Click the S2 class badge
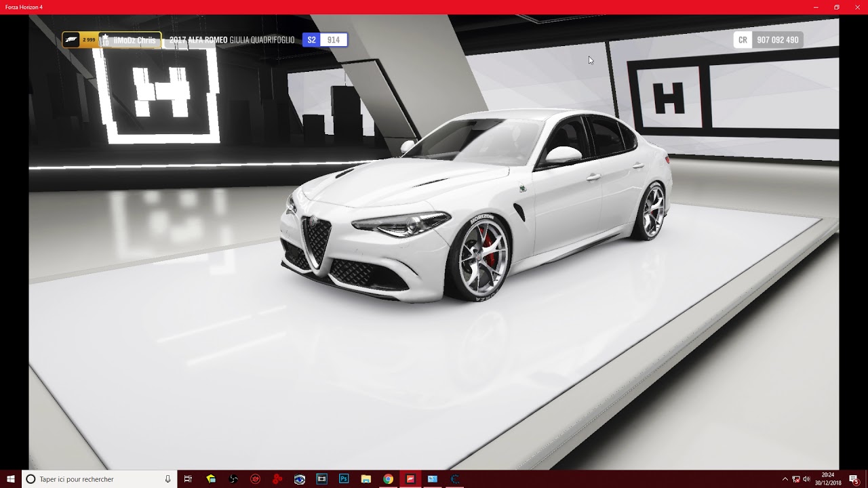The height and width of the screenshot is (488, 868). click(311, 40)
